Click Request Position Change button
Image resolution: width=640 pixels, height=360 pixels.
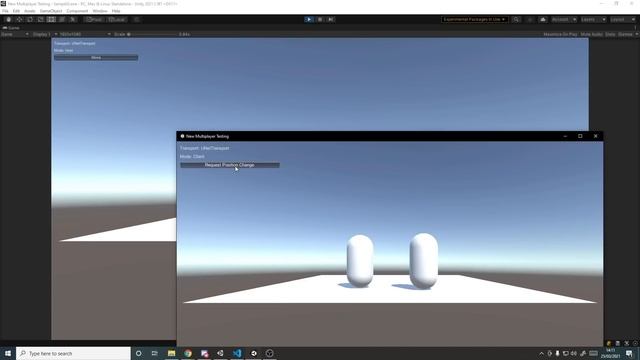(230, 165)
